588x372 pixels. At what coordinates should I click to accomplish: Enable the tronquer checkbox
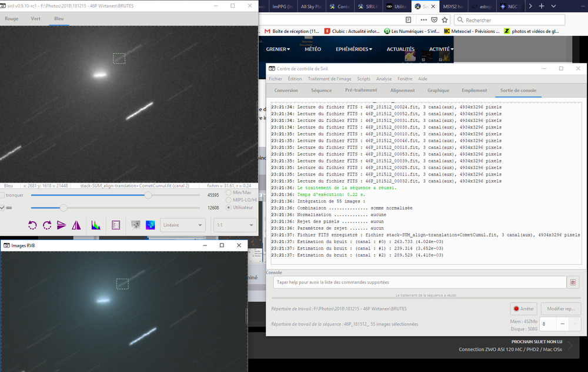point(2,195)
